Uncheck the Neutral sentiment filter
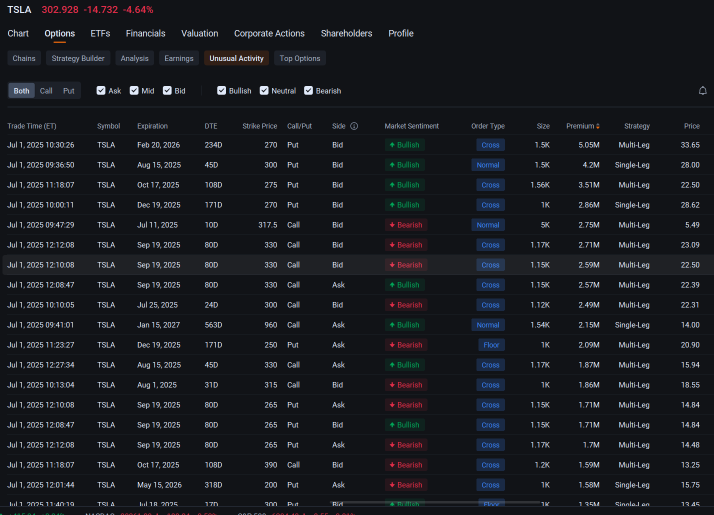Screen dimensions: 714x515 click(x=264, y=91)
